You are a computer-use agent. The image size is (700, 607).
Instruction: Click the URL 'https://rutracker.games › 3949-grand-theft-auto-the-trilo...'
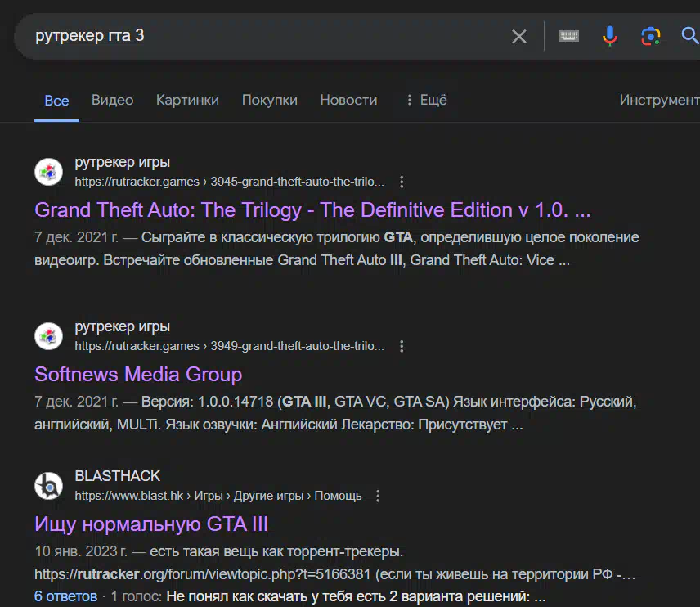pyautogui.click(x=229, y=346)
